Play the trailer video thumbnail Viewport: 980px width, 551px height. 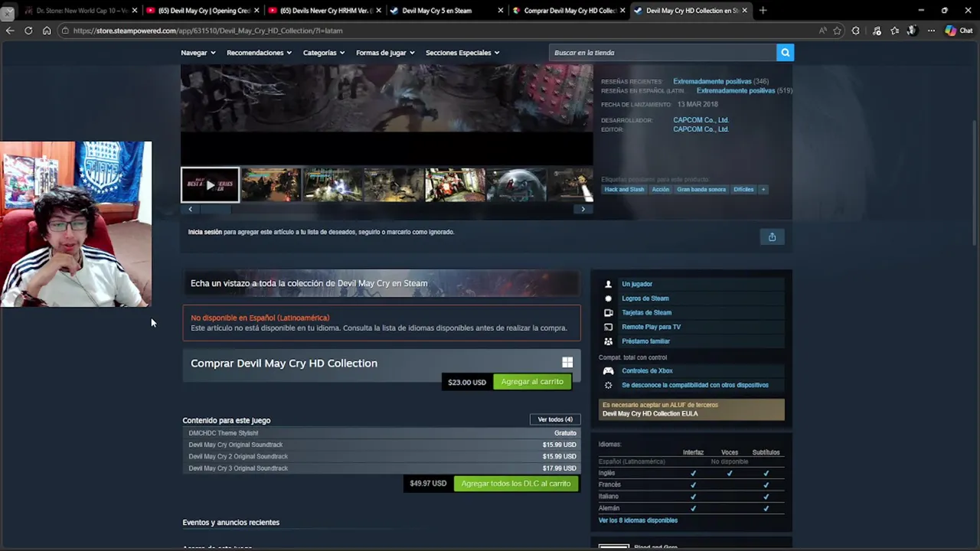click(x=210, y=184)
